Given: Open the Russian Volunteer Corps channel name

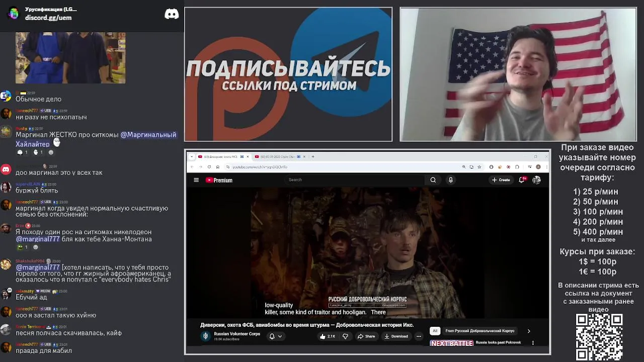Looking at the screenshot, I should click(x=237, y=334).
